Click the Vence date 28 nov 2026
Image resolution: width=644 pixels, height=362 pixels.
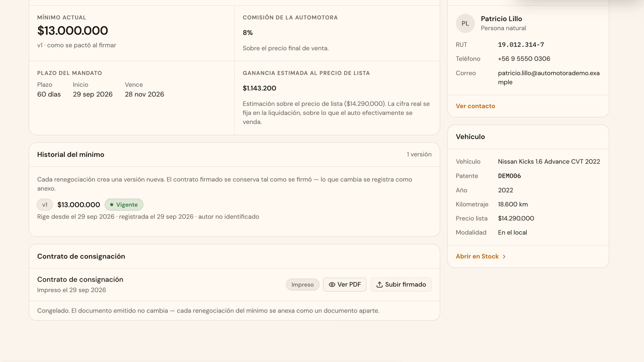(144, 95)
